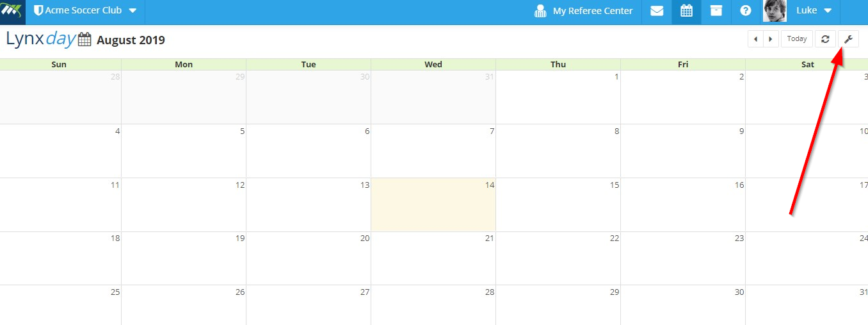Click the Lynxday logo link
868x325 pixels.
(40, 38)
